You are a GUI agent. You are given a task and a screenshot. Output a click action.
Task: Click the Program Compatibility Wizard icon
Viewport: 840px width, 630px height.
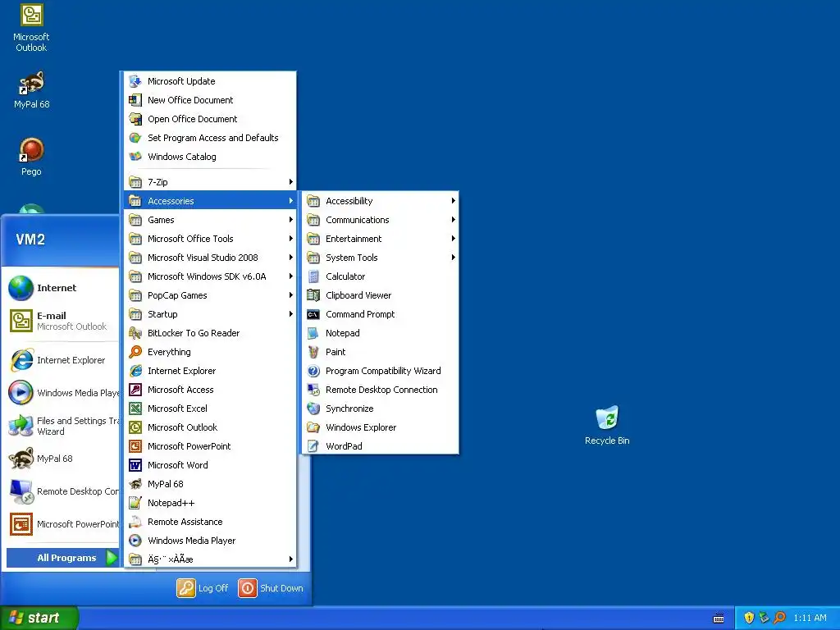point(313,371)
